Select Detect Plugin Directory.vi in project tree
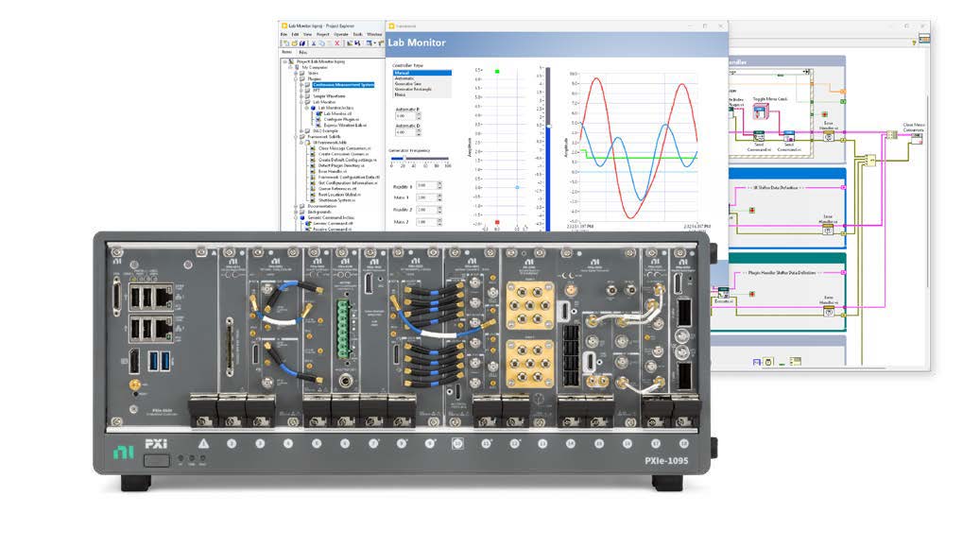Viewport: 980px width, 547px height. 342,165
